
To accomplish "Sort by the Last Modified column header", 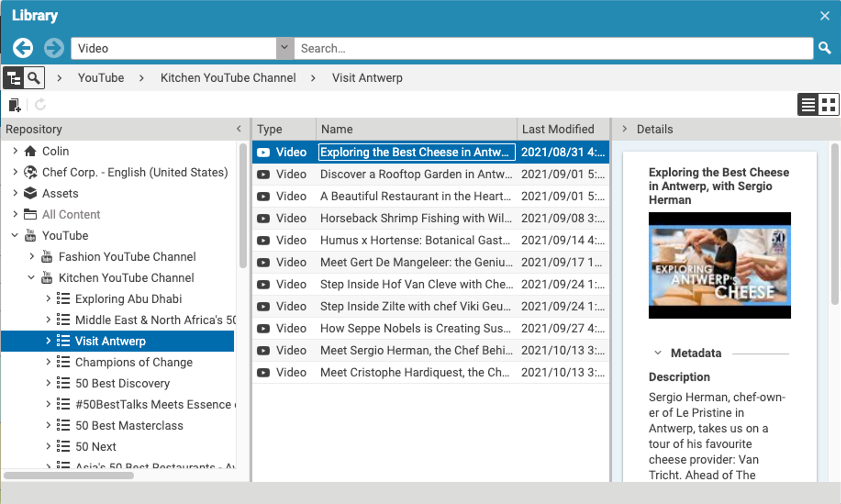I will pyautogui.click(x=558, y=129).
